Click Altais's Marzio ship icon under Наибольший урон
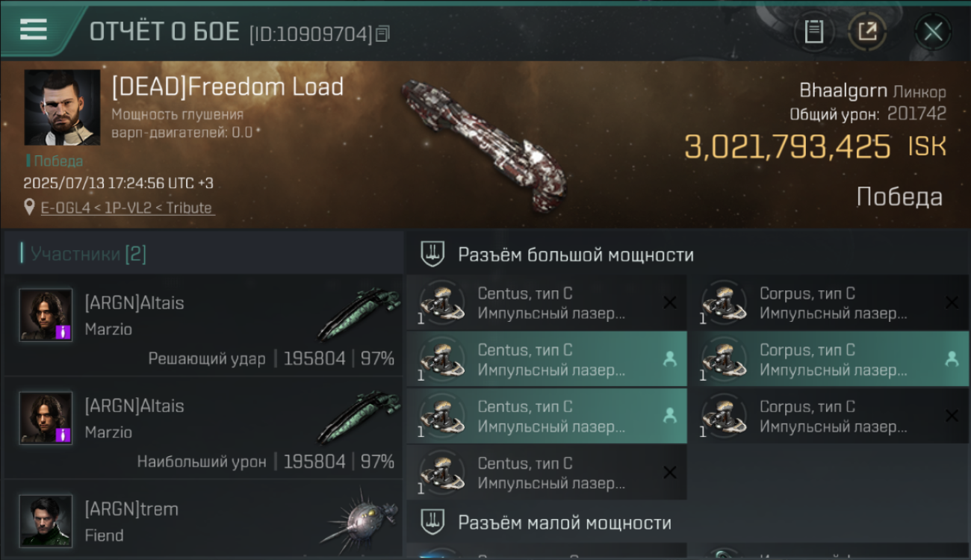The height and width of the screenshot is (560, 971). 359,417
